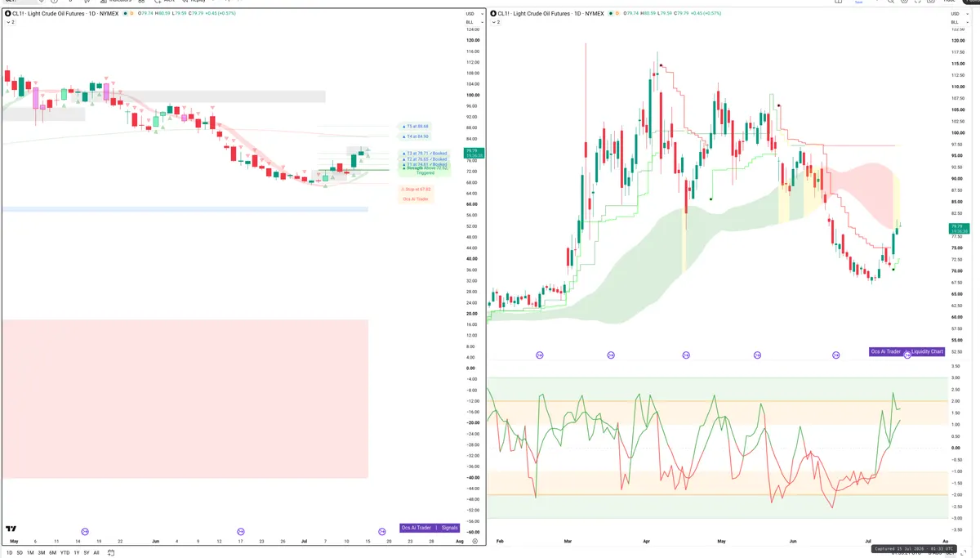This screenshot has width=980, height=558.
Task: Set the range to 1Y
Action: (76, 552)
